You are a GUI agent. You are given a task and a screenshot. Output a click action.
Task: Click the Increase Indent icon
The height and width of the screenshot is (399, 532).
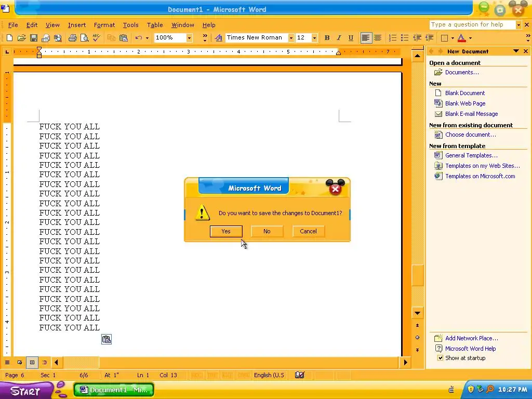pyautogui.click(x=429, y=37)
